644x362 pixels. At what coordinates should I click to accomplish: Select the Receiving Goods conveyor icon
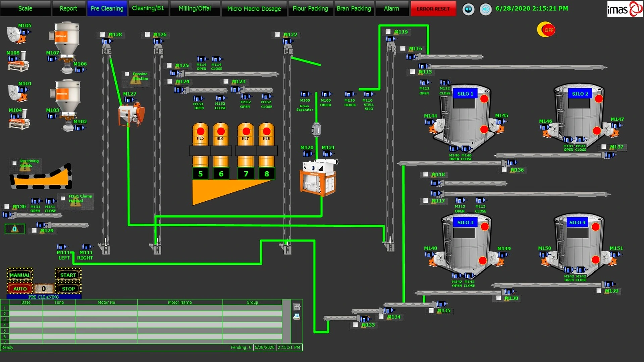pyautogui.click(x=41, y=176)
